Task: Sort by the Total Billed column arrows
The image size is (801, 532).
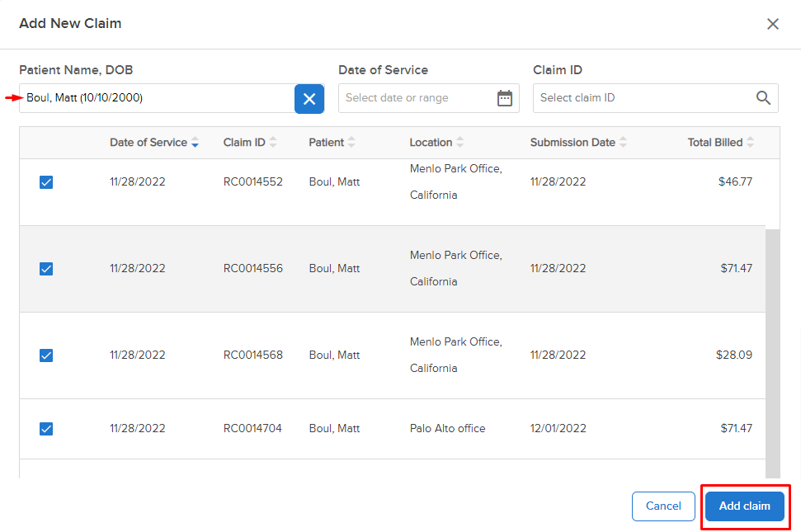Action: coord(750,143)
